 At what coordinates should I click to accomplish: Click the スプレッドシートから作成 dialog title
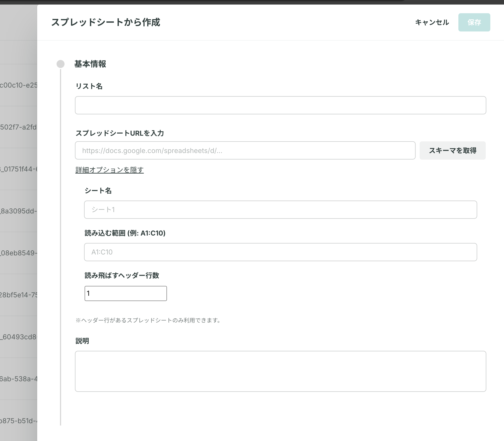(x=106, y=22)
